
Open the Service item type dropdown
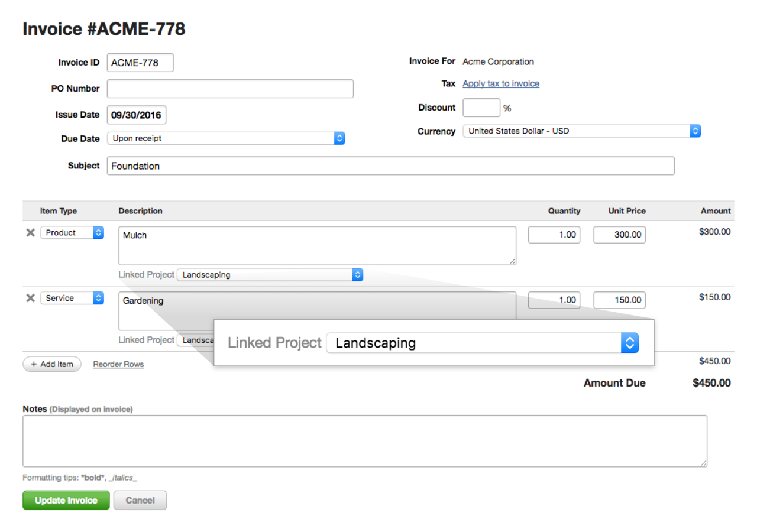[x=72, y=299]
